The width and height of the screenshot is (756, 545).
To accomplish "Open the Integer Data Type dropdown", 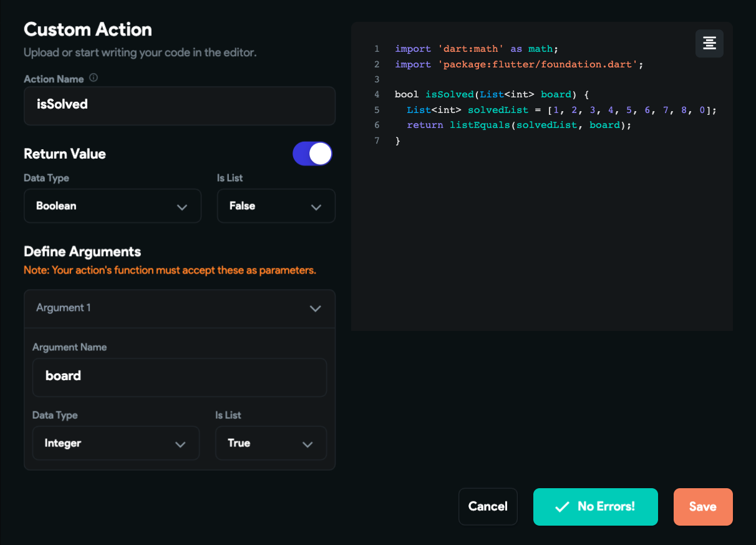I will 115,443.
